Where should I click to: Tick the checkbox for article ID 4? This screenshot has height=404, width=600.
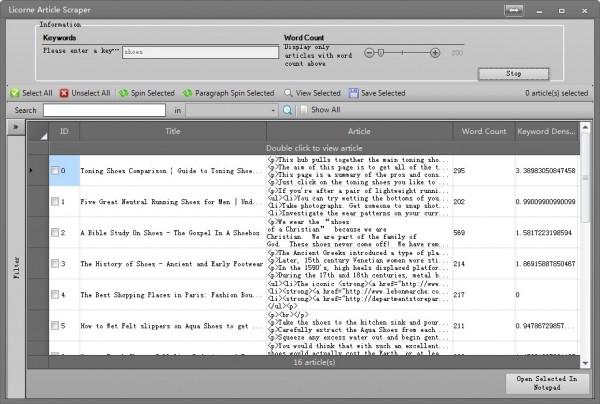[55, 295]
